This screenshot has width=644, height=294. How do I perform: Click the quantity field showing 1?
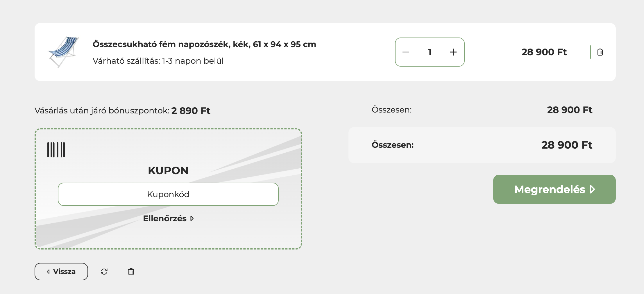(x=430, y=52)
